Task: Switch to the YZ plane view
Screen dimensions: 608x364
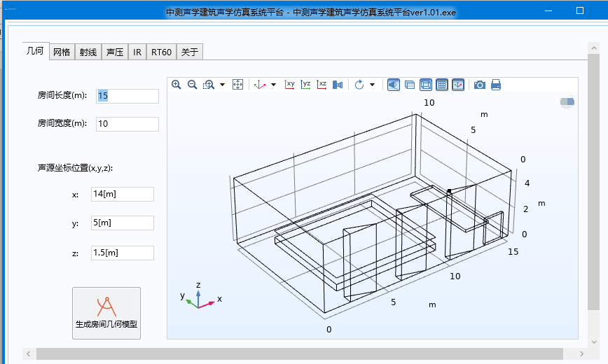Action: 305,85
